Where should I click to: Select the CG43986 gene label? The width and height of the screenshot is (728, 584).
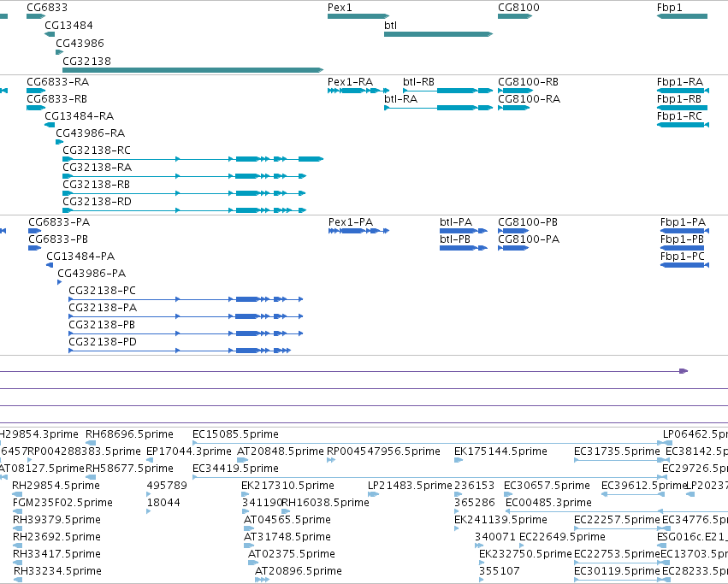80,43
